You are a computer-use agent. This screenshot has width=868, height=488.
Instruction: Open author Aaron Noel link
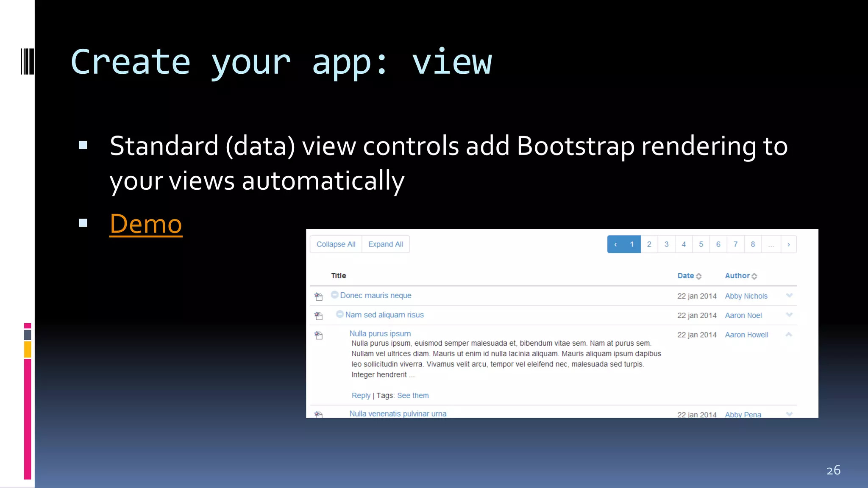[x=743, y=316]
